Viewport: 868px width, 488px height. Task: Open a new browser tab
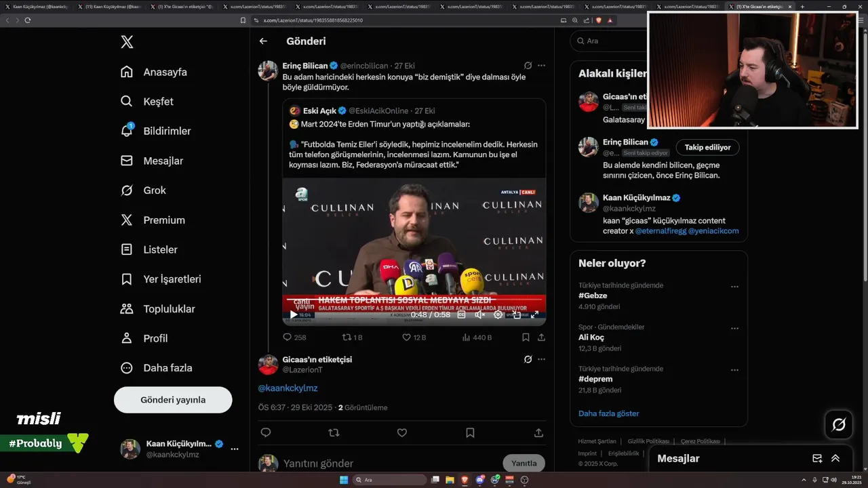(x=802, y=7)
